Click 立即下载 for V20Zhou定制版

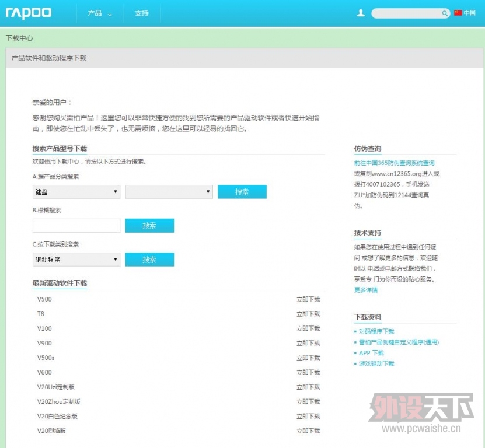click(x=308, y=401)
